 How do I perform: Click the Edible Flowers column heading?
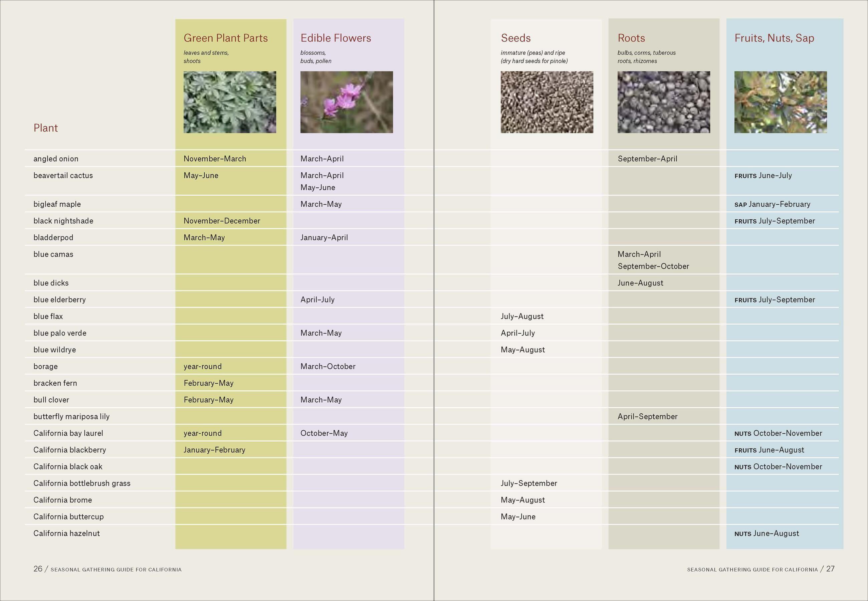336,38
